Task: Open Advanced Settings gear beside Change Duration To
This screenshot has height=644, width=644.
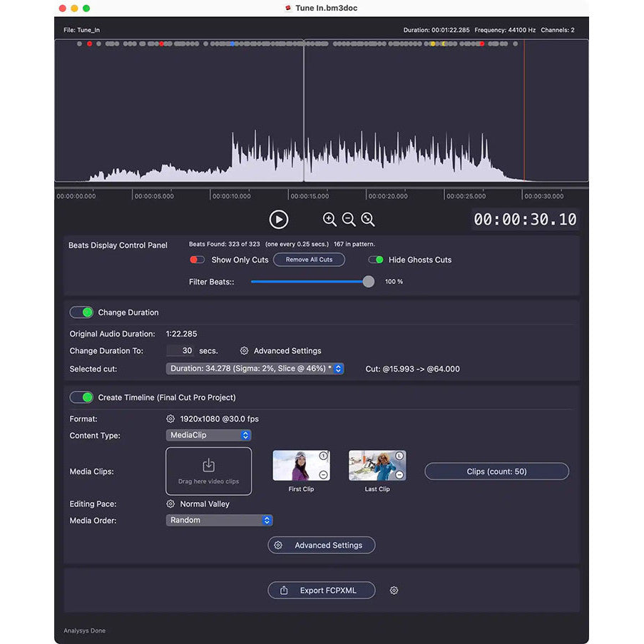Action: (x=244, y=351)
